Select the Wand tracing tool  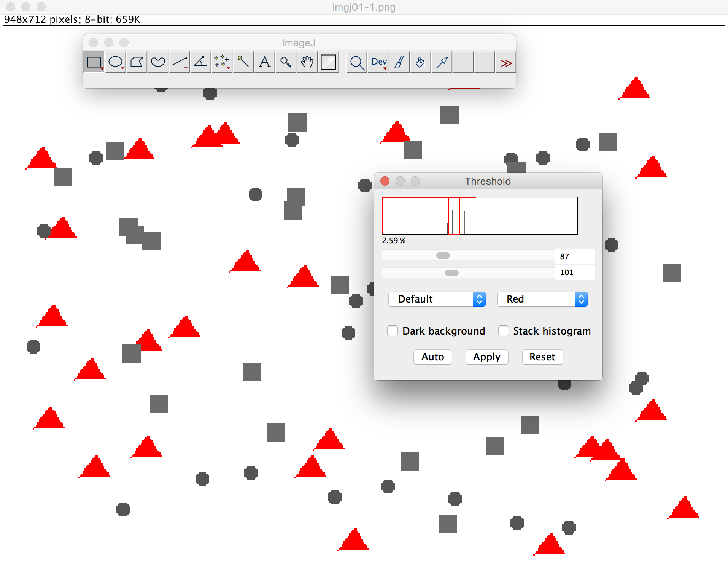[243, 62]
